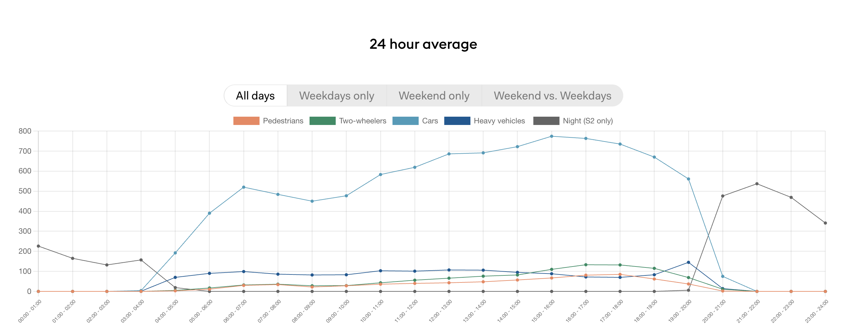Click Night data point at 00:00 - 01:00
868x336 pixels.
coord(38,246)
